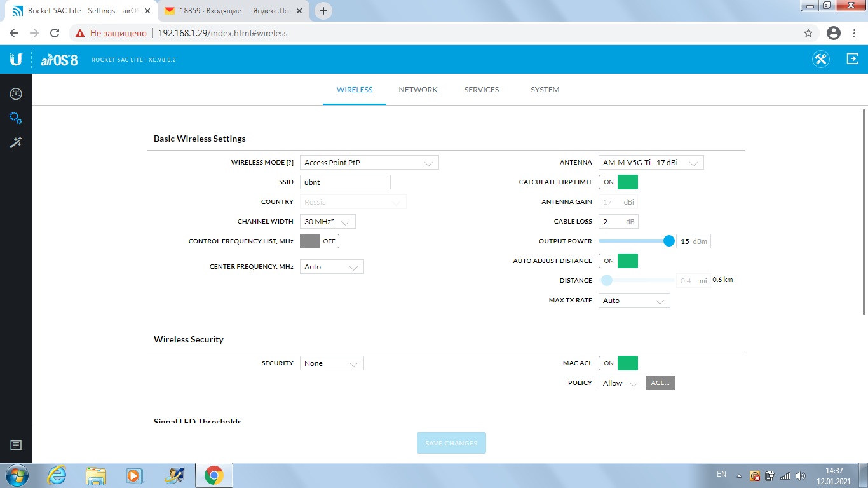The width and height of the screenshot is (868, 488).
Task: Switch to the Network tab
Action: [418, 90]
